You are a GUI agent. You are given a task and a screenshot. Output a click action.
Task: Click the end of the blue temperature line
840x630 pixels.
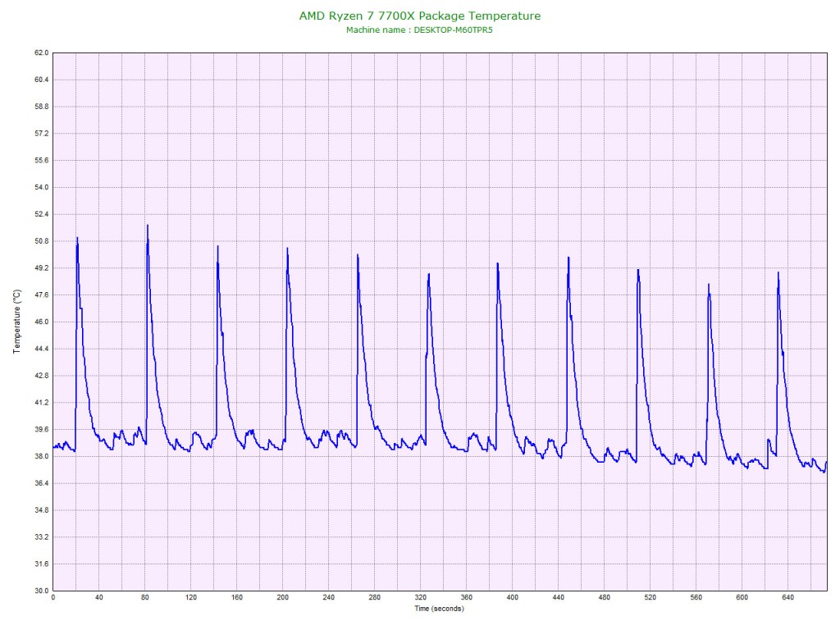click(x=826, y=463)
